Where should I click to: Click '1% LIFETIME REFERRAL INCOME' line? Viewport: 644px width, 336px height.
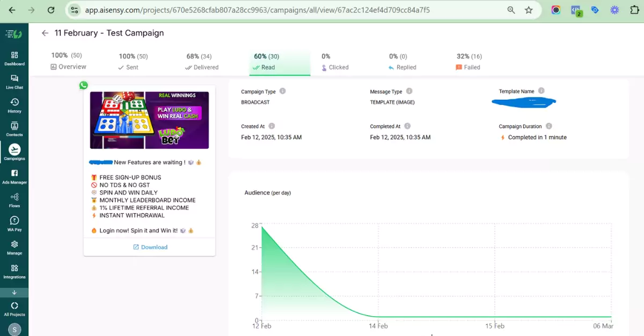(x=144, y=208)
